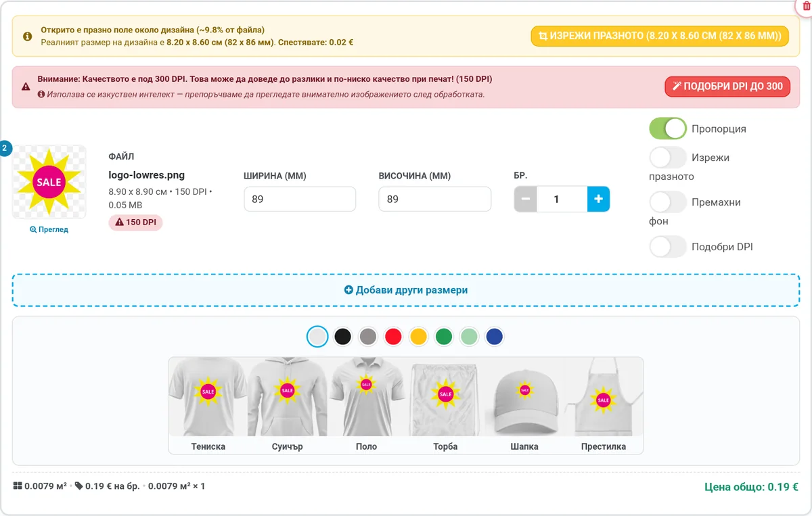Click the warning triangle in red alert
Image resolution: width=812 pixels, height=516 pixels.
point(26,87)
